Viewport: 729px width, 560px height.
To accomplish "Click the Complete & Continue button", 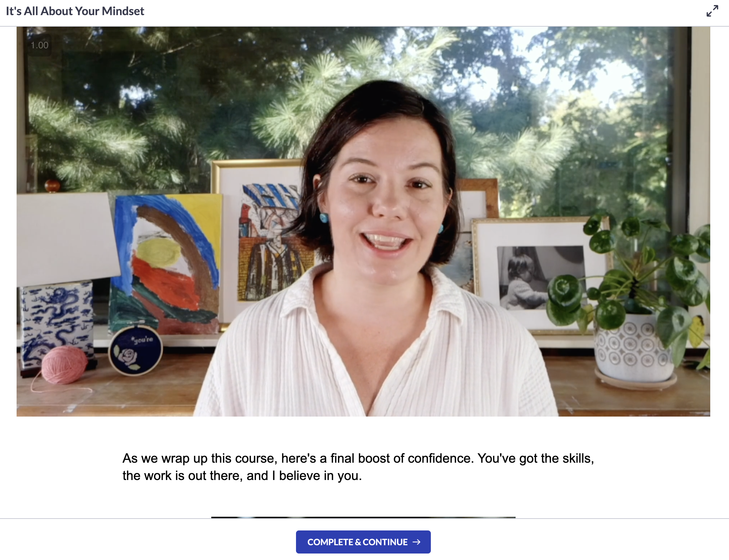I will click(x=363, y=542).
